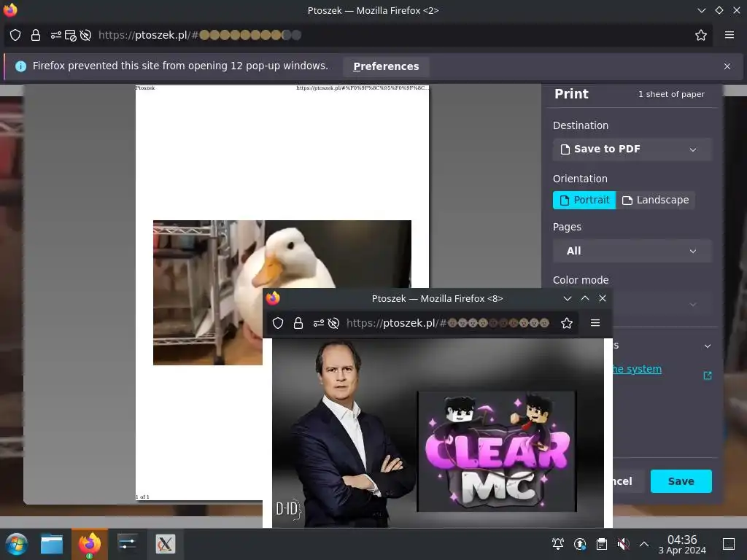Bookmark page with star in Firefox <8> window

tap(566, 323)
